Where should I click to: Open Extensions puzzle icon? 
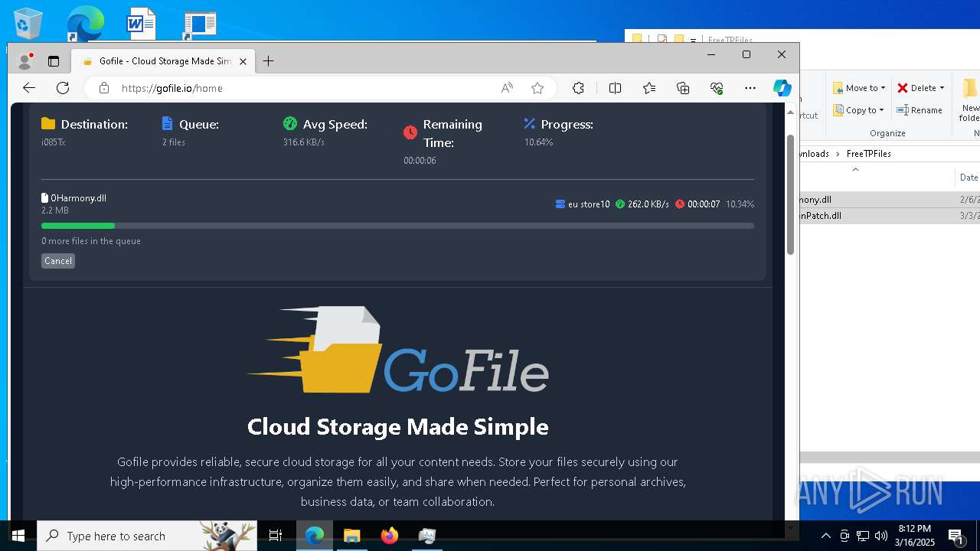(578, 88)
